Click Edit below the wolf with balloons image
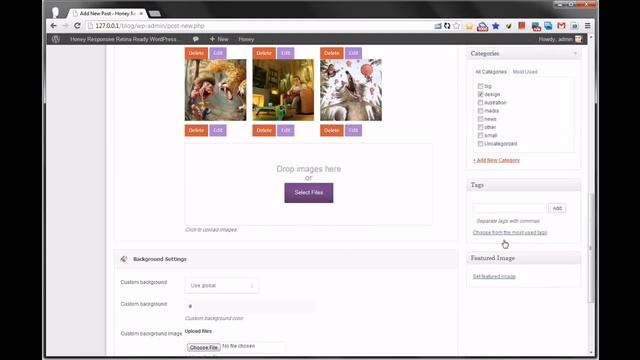640x360 pixels. pos(353,130)
